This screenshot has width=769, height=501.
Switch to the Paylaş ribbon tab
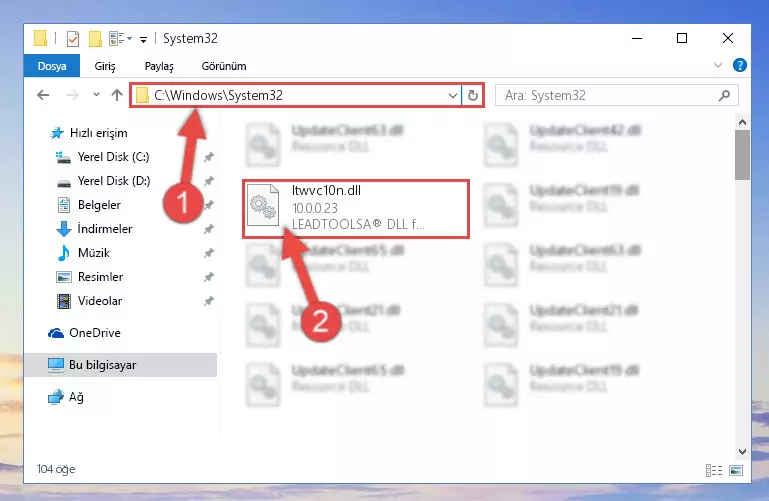[159, 66]
